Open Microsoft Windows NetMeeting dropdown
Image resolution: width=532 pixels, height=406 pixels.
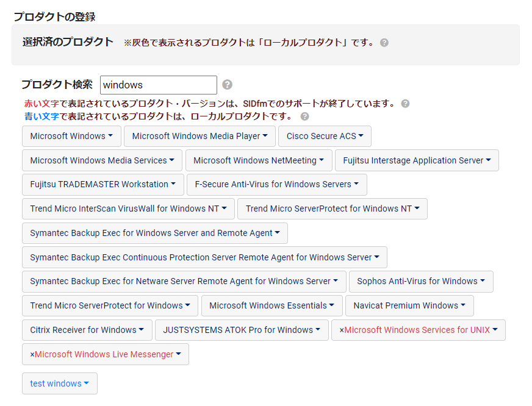tap(259, 161)
